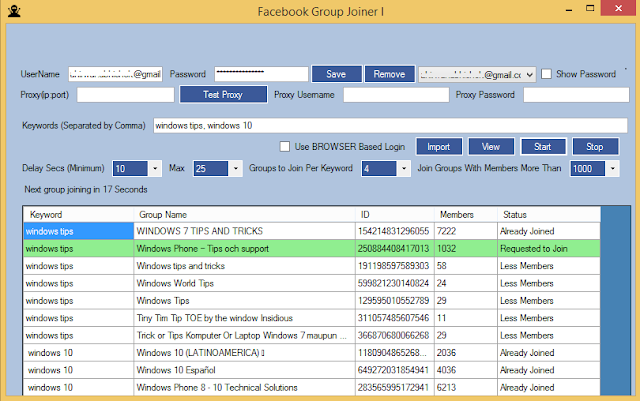This screenshot has height=401, width=640.
Task: Click the highlighted windows tips keyword cell
Action: coord(78,231)
